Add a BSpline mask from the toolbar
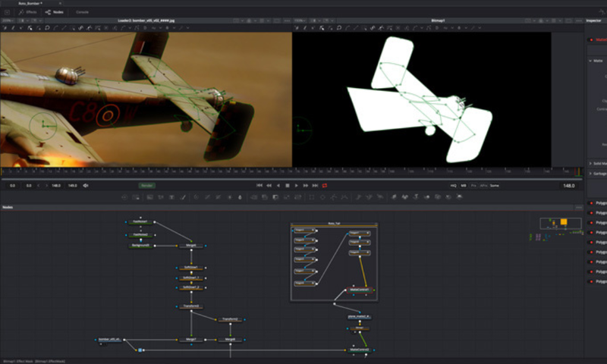Image resolution: width=607 pixels, height=364 pixels. (x=344, y=197)
